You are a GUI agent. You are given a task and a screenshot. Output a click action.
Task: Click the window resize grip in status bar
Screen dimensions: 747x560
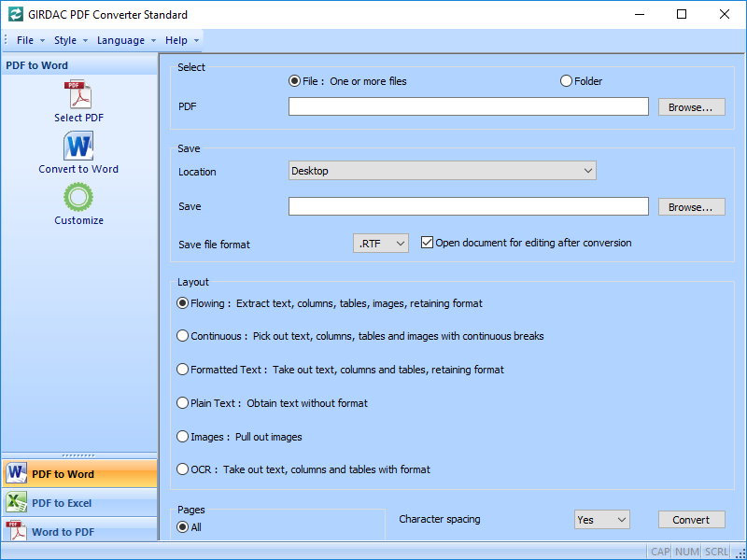pyautogui.click(x=740, y=553)
